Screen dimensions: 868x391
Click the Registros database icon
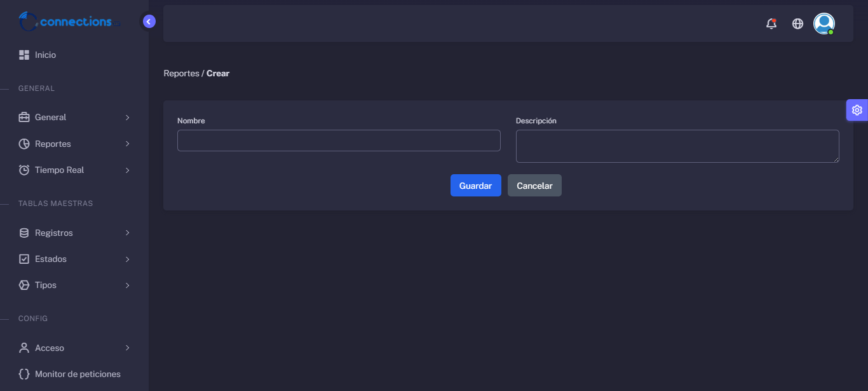pyautogui.click(x=24, y=233)
